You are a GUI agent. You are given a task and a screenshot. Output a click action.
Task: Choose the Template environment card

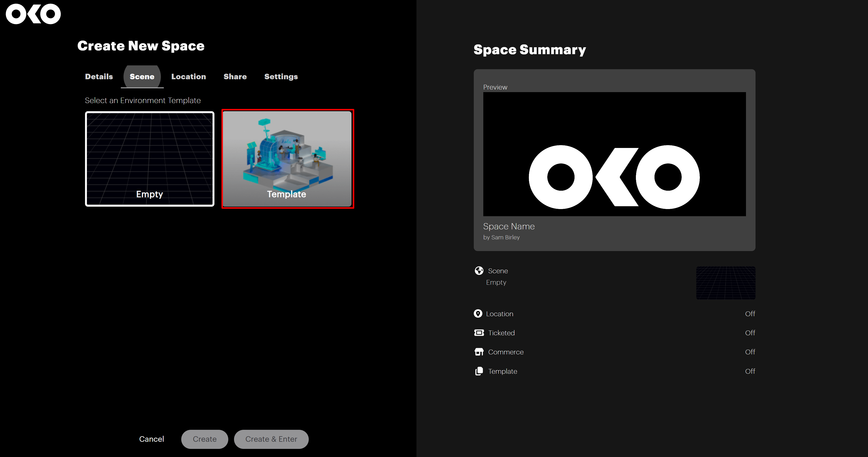click(287, 159)
